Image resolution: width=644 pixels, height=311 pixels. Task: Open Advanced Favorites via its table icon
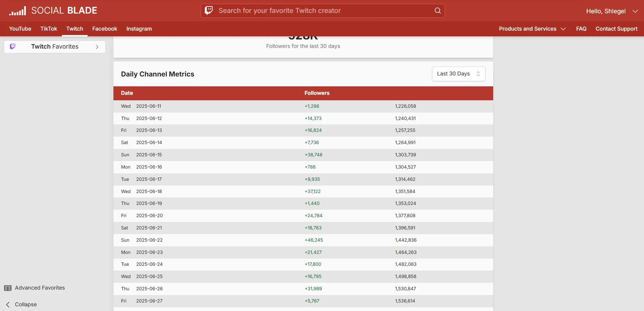[8, 288]
